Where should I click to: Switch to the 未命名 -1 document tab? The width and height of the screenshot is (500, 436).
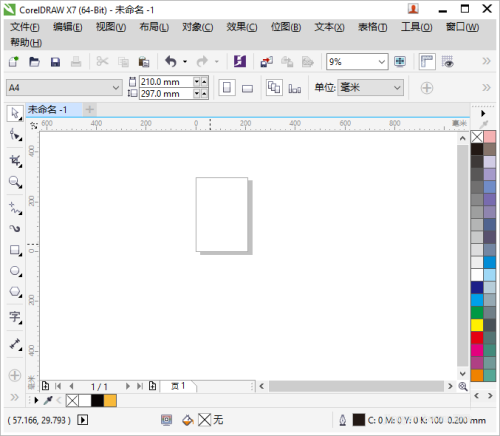(x=54, y=110)
